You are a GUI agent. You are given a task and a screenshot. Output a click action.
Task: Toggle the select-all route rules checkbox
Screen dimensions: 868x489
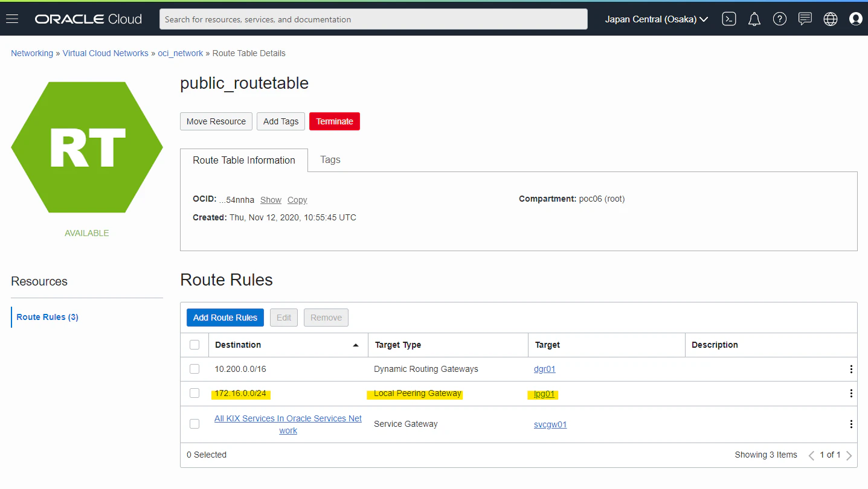point(194,345)
